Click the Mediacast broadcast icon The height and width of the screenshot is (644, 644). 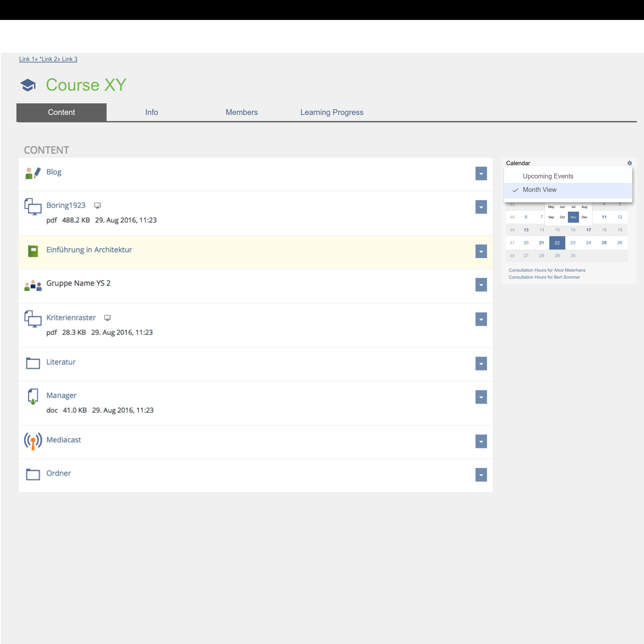[x=33, y=441]
